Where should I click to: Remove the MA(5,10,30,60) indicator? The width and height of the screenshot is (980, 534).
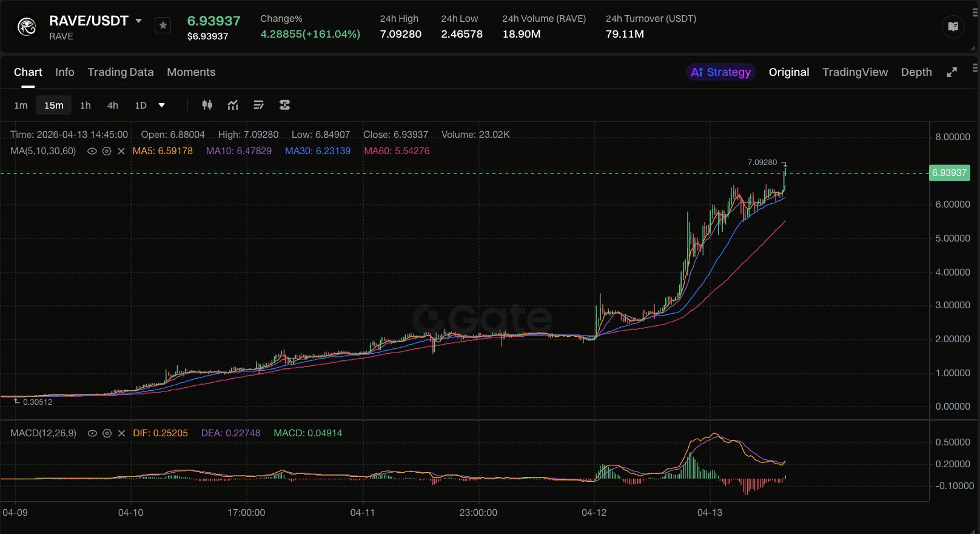click(x=121, y=151)
